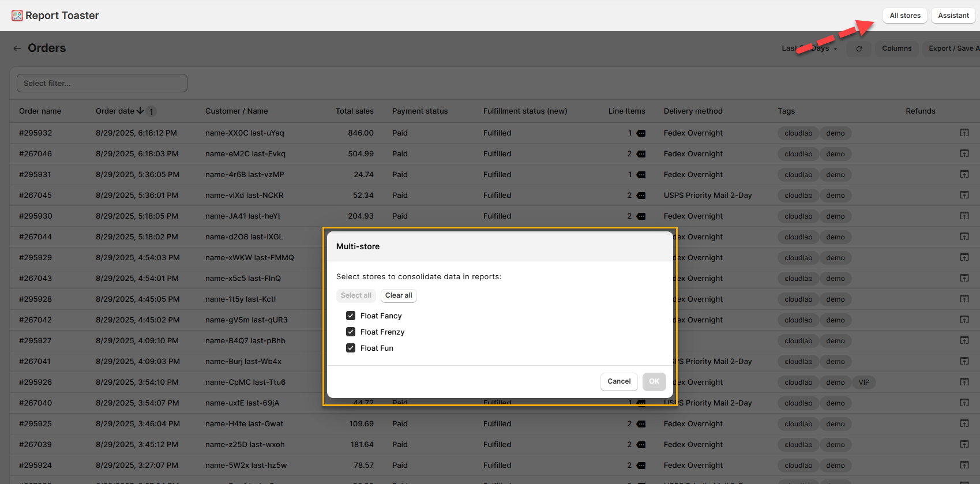980x484 pixels.
Task: Open the All stores selector
Action: 904,16
